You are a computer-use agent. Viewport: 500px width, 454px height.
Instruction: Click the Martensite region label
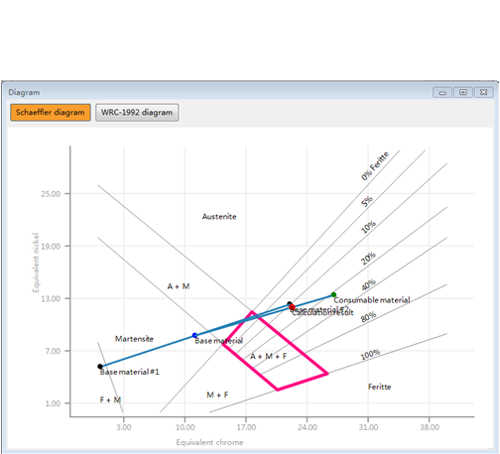click(134, 339)
